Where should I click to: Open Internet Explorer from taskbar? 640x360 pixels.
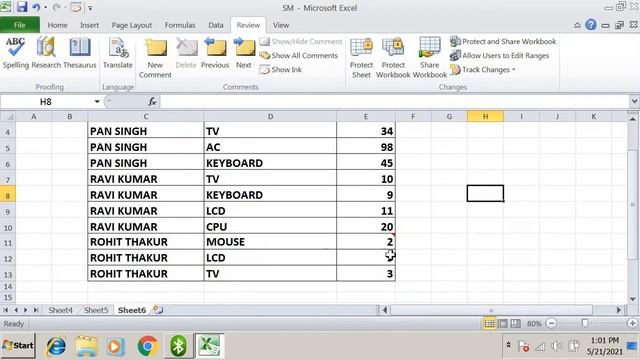click(x=56, y=346)
